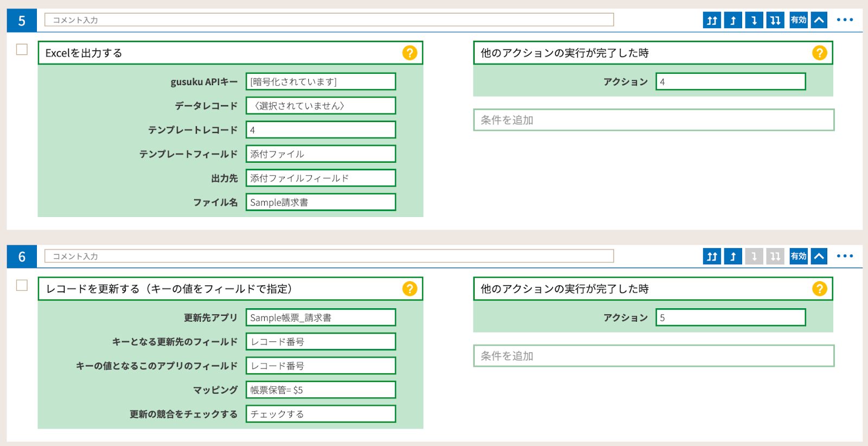Screen dimensions: 868x446
Task: Move row 5 down one position
Action: click(754, 20)
